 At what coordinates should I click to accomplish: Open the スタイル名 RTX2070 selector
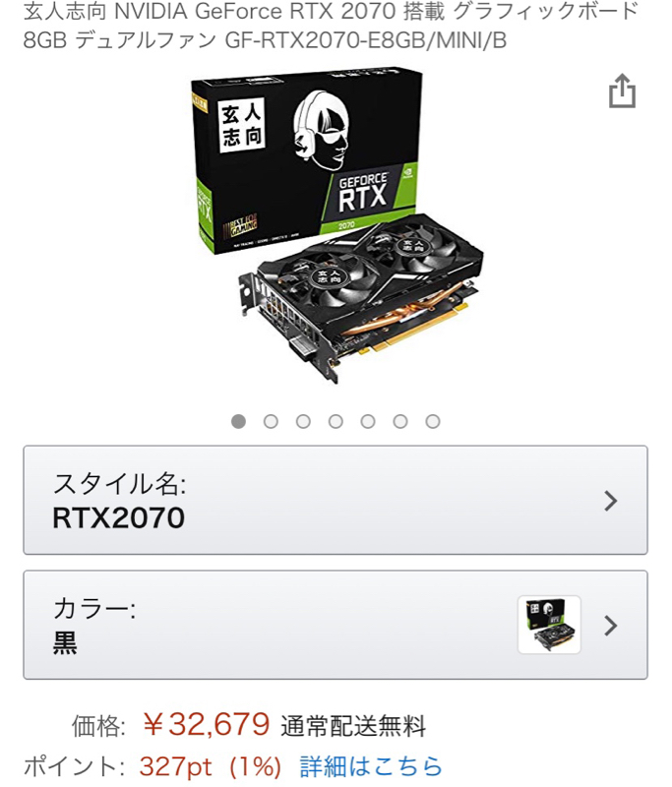click(336, 500)
